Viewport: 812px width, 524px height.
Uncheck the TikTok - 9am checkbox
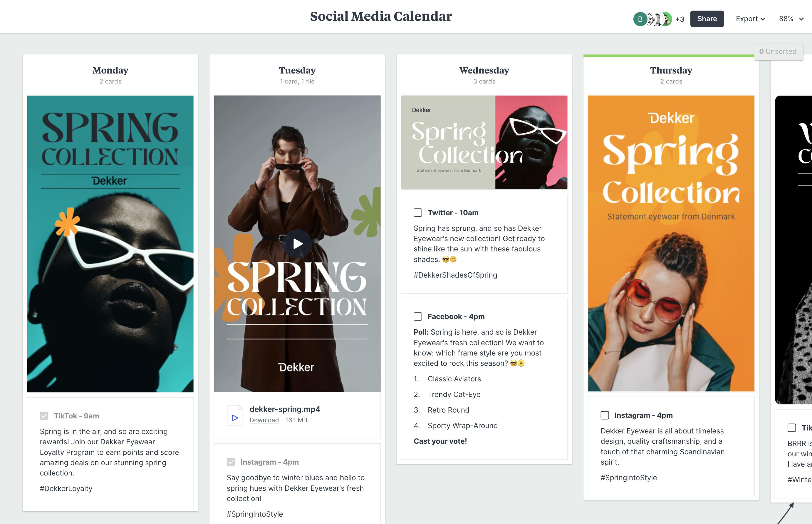pos(44,416)
